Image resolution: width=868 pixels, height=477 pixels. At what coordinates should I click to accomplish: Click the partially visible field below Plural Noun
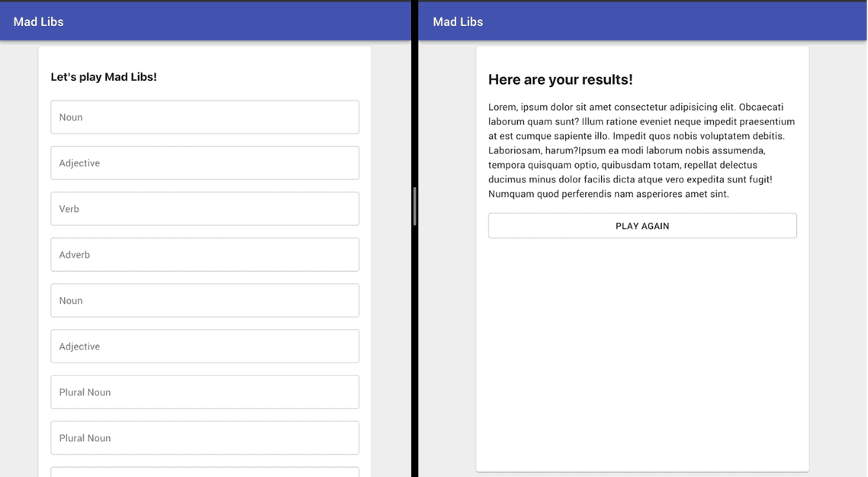click(204, 472)
